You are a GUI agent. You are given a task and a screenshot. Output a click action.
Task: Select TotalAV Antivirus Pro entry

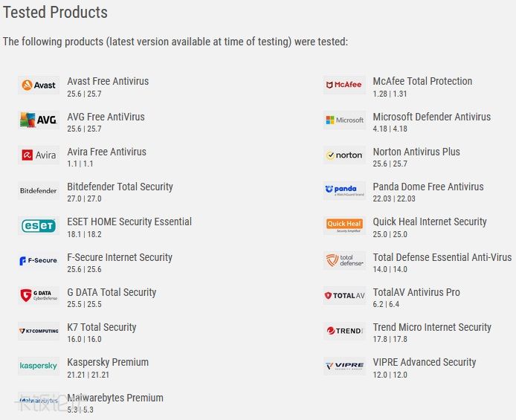(416, 292)
